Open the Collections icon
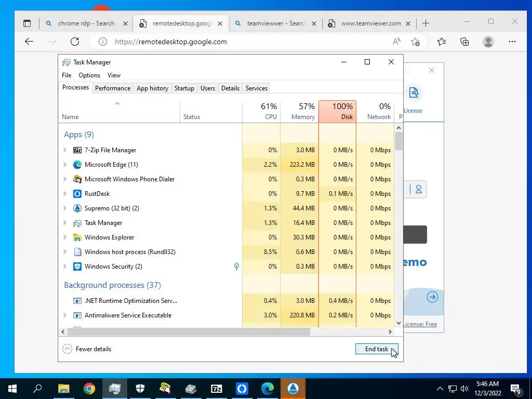Screen dimensions: 532x399 (x=464, y=42)
